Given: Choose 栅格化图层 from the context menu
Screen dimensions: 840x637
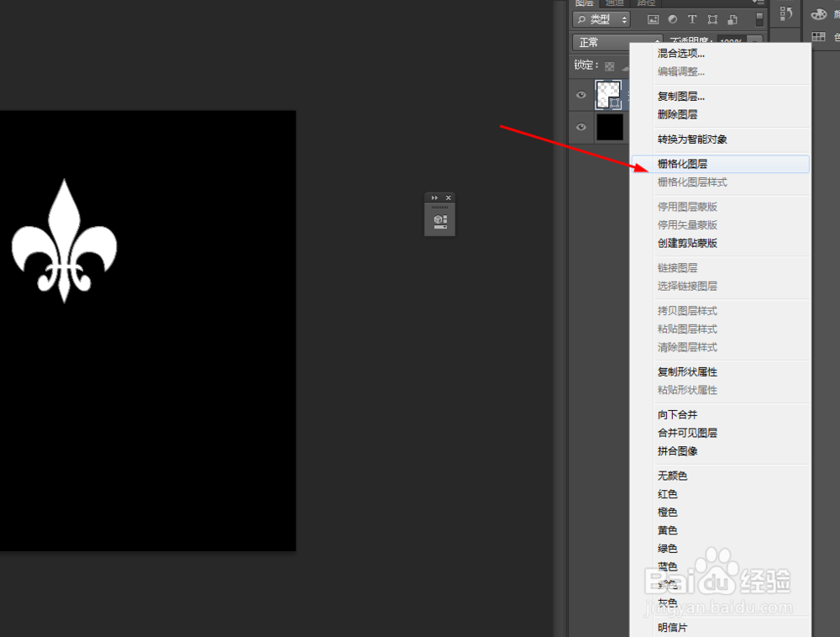Looking at the screenshot, I should [685, 163].
